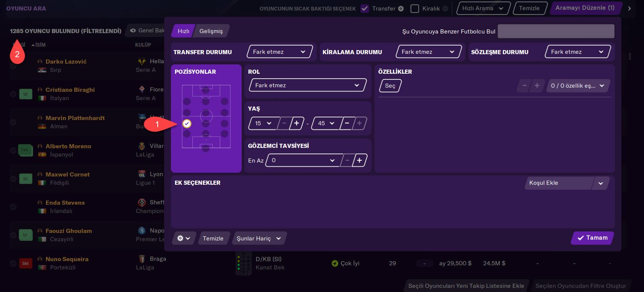Confirm filters with Tamam button

pyautogui.click(x=592, y=238)
